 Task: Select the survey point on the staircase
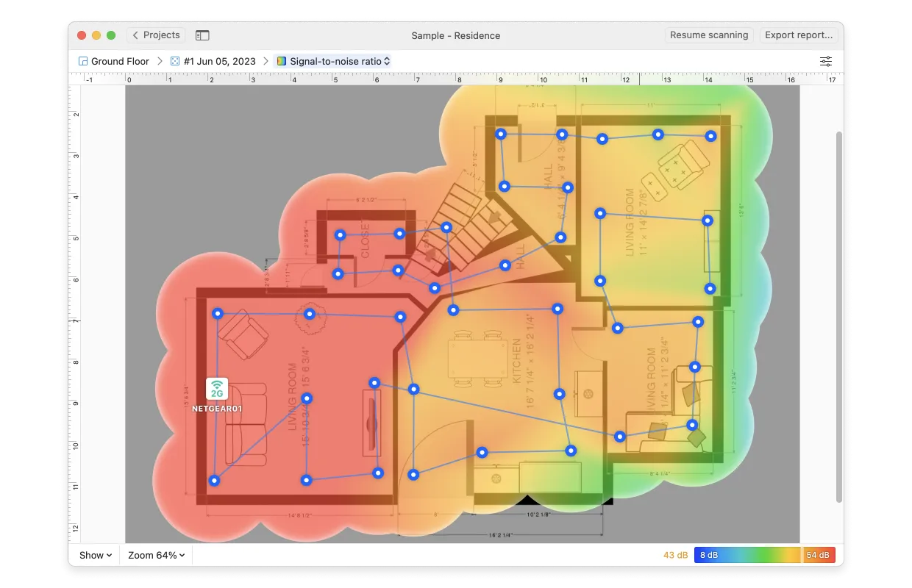tap(447, 227)
